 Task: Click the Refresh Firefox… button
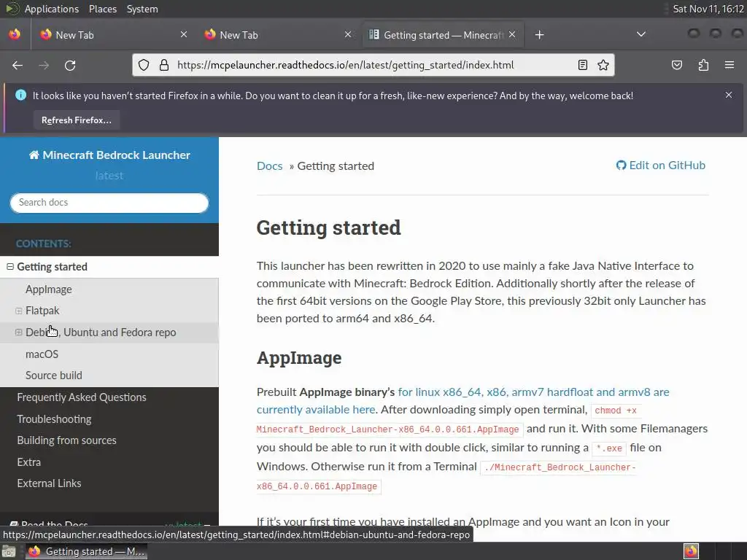[76, 120]
